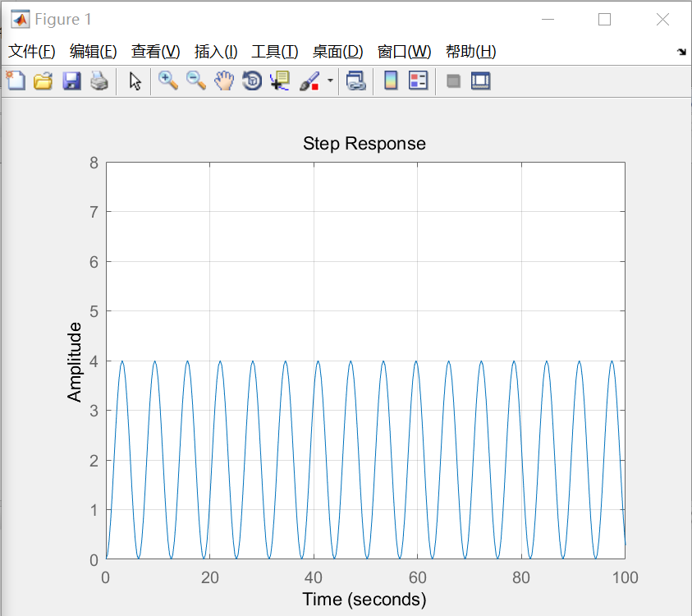Viewport: 692px width, 616px height.
Task: Select the Brush/Select Data tool
Action: coord(309,80)
